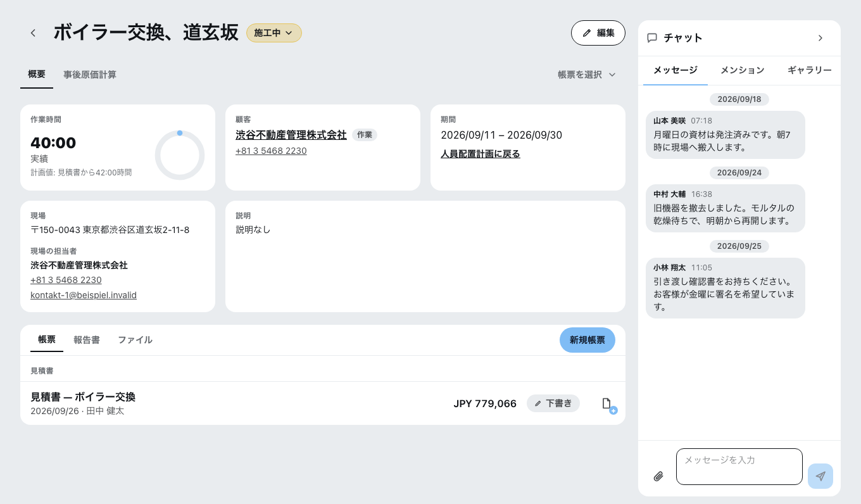Click the 40:00 work time value
861x504 pixels.
(53, 143)
